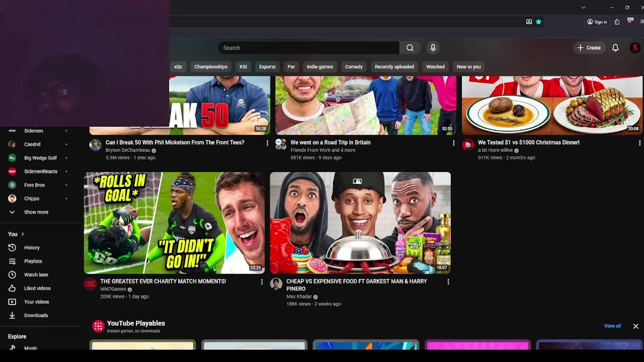Click the extension icon with 235 badge
The width and height of the screenshot is (644, 362).
click(x=630, y=21)
